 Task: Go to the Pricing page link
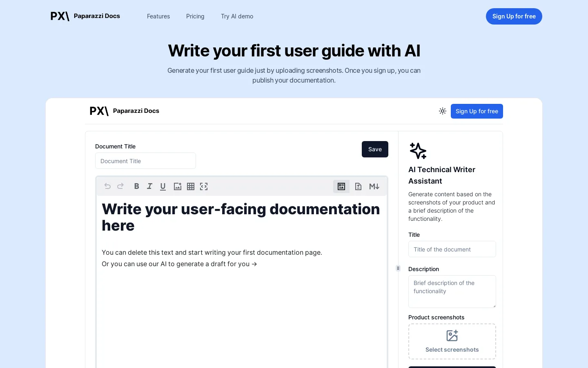pyautogui.click(x=195, y=16)
